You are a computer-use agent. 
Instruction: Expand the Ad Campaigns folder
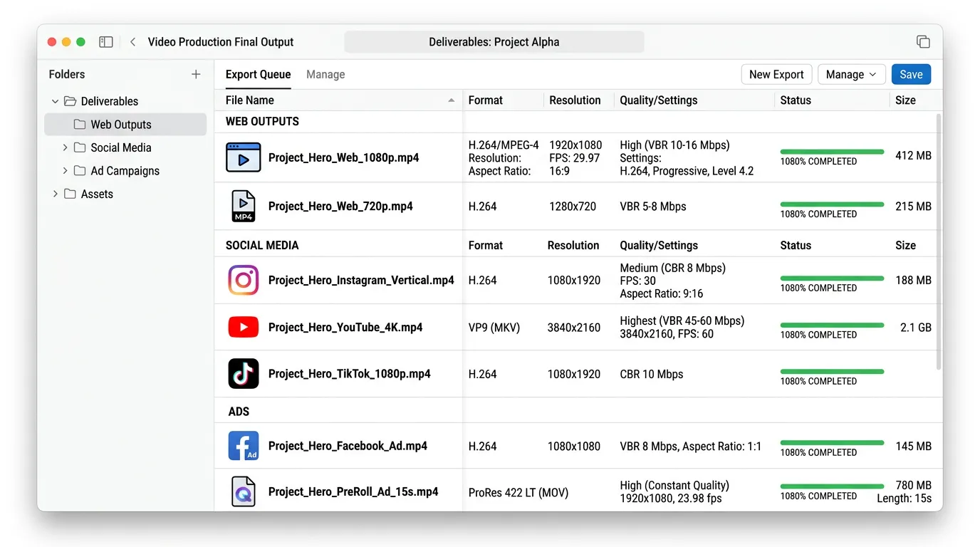coord(65,171)
